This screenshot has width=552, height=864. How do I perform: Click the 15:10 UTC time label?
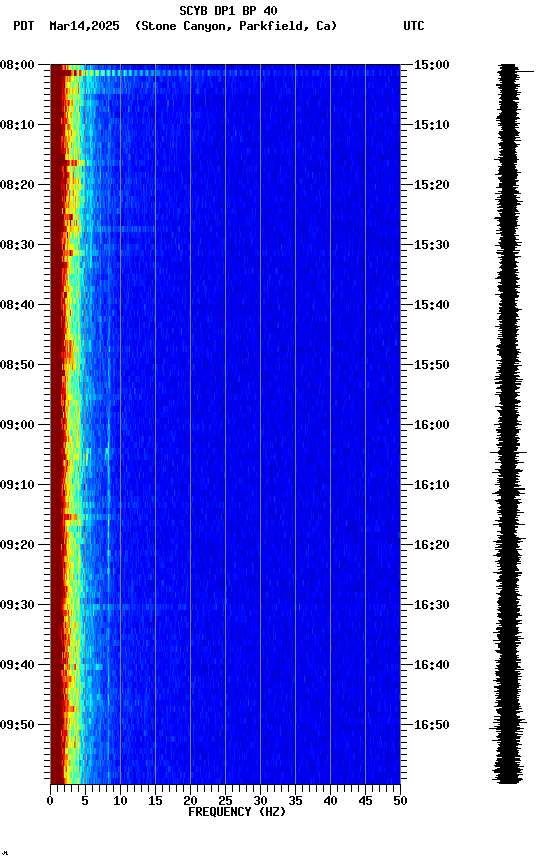tap(431, 125)
